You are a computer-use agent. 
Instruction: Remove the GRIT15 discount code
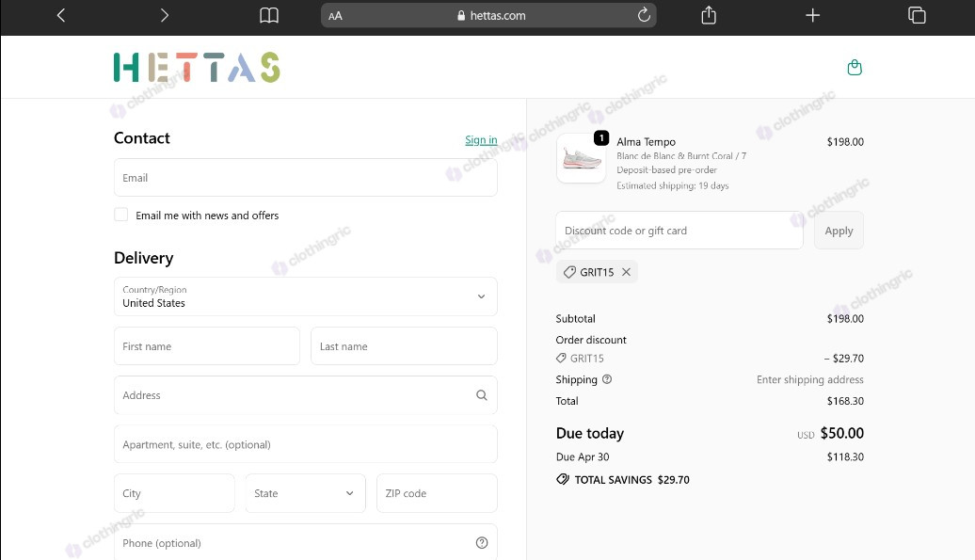pos(626,272)
